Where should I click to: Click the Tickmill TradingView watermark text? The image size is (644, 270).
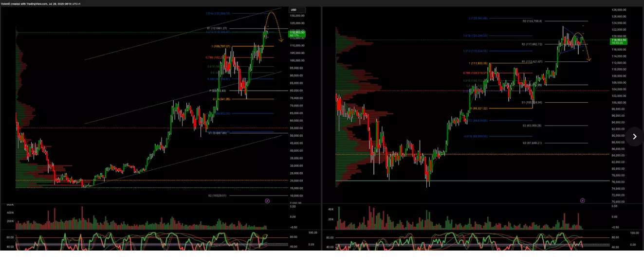(x=40, y=3)
